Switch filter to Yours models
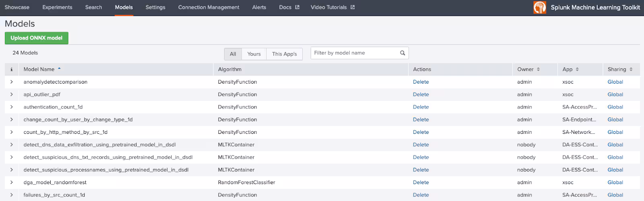 click(254, 54)
